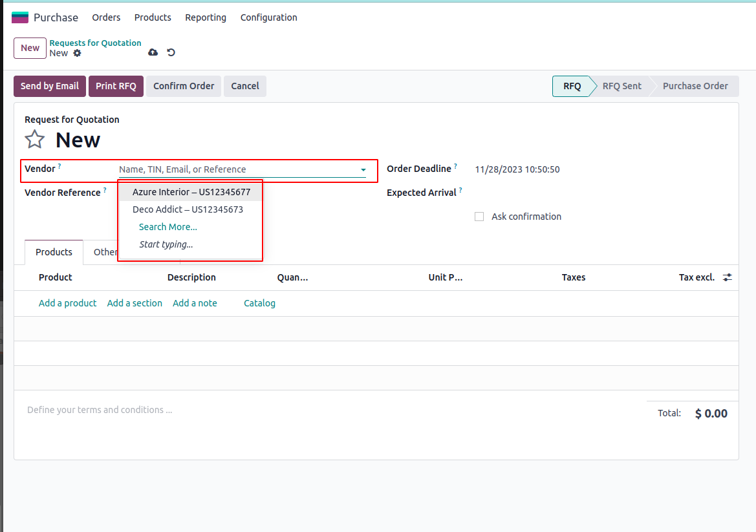Click the Print RFQ button
756x532 pixels.
[x=116, y=86]
